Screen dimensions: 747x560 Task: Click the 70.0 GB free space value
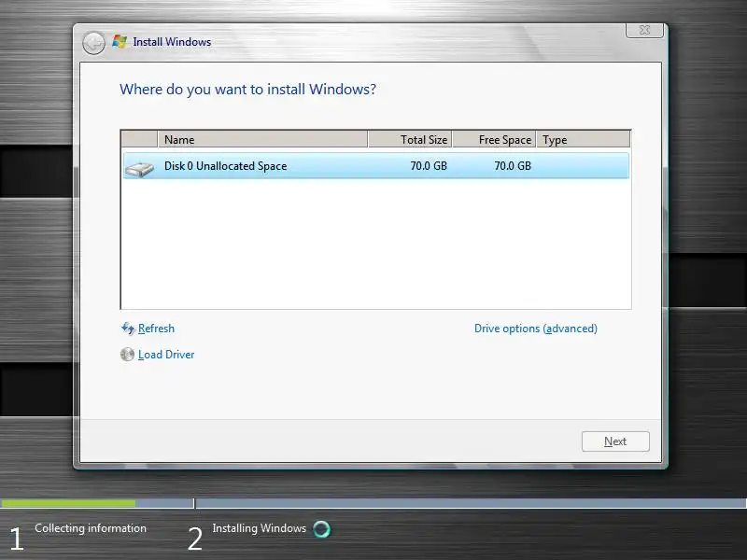(513, 166)
